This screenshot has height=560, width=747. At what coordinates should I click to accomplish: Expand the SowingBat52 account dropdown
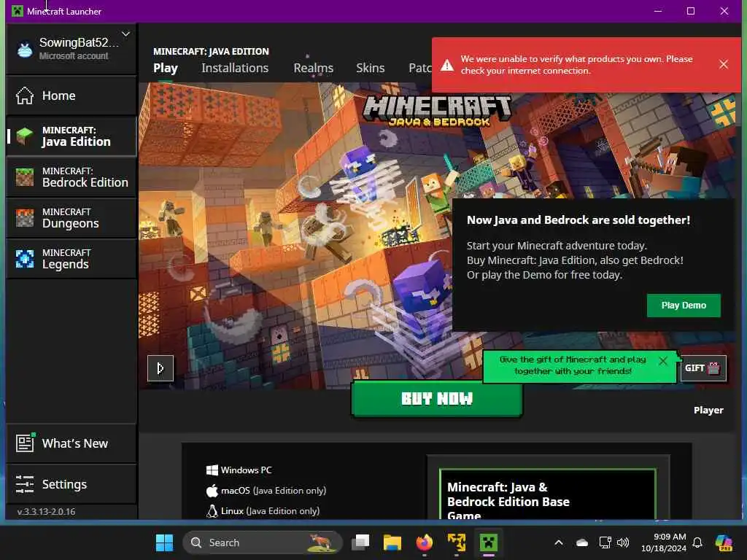click(x=125, y=34)
